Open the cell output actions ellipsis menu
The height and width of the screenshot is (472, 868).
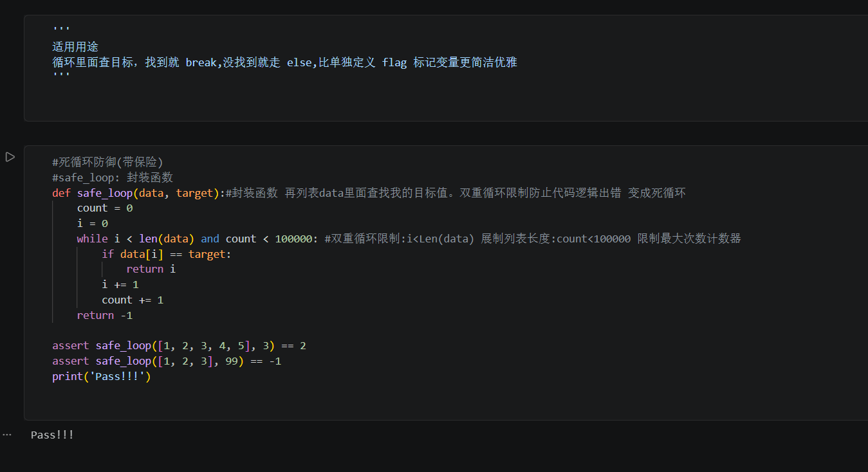tap(7, 435)
